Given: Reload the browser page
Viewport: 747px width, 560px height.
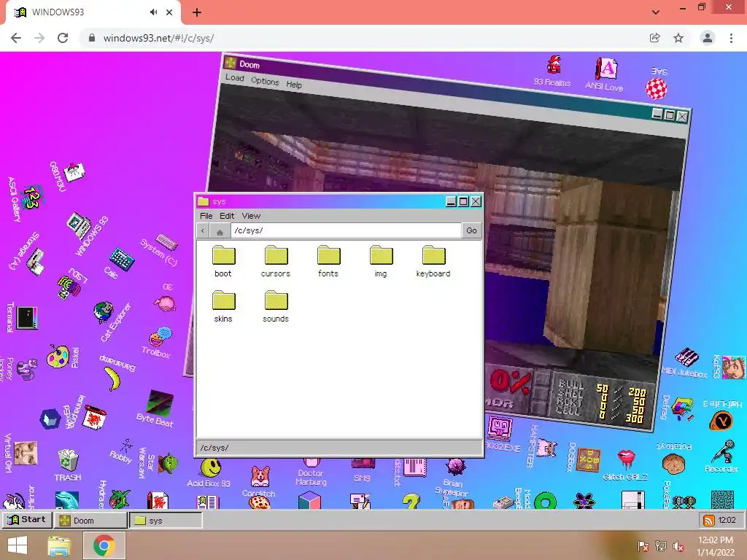Looking at the screenshot, I should point(63,38).
